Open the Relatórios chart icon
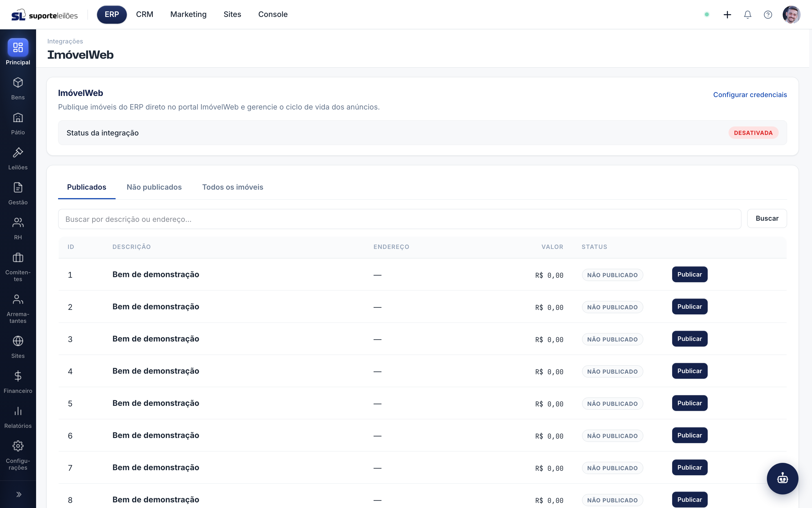812x508 pixels. coord(18,411)
